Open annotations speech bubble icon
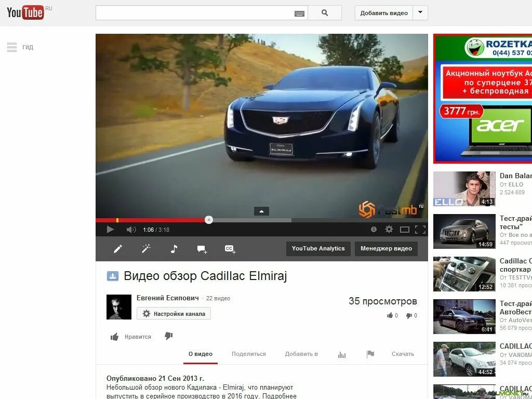532x399 pixels. click(x=202, y=249)
